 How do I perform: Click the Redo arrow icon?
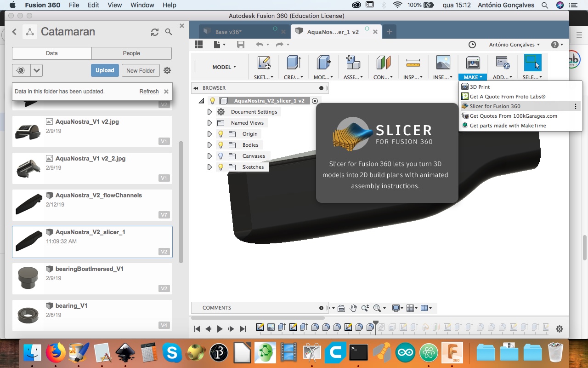tap(279, 44)
